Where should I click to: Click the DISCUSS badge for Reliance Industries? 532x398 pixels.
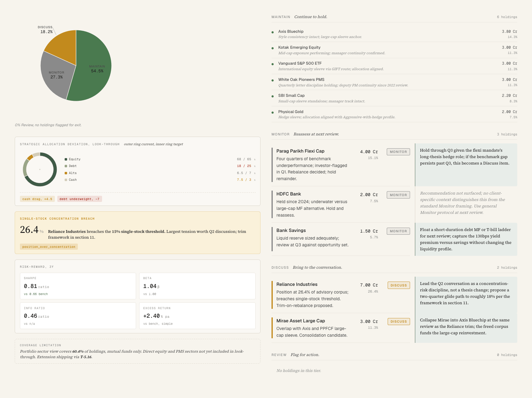398,285
